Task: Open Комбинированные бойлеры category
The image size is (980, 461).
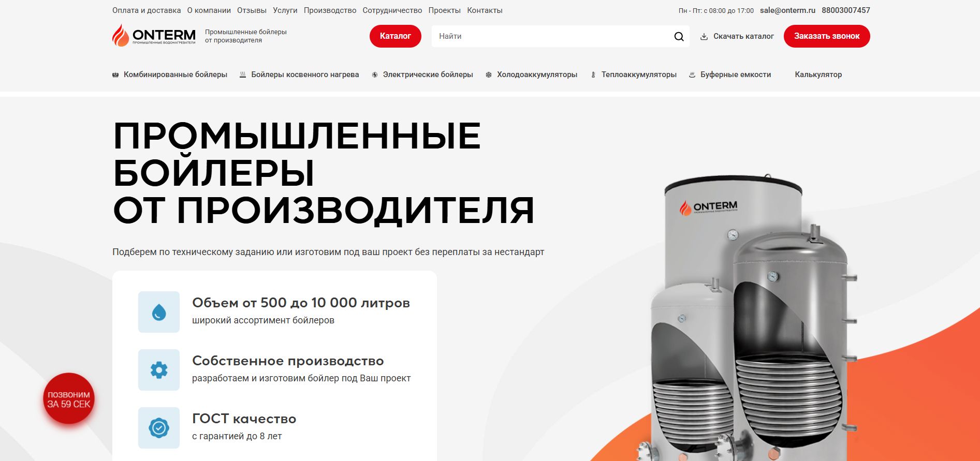Action: point(175,75)
